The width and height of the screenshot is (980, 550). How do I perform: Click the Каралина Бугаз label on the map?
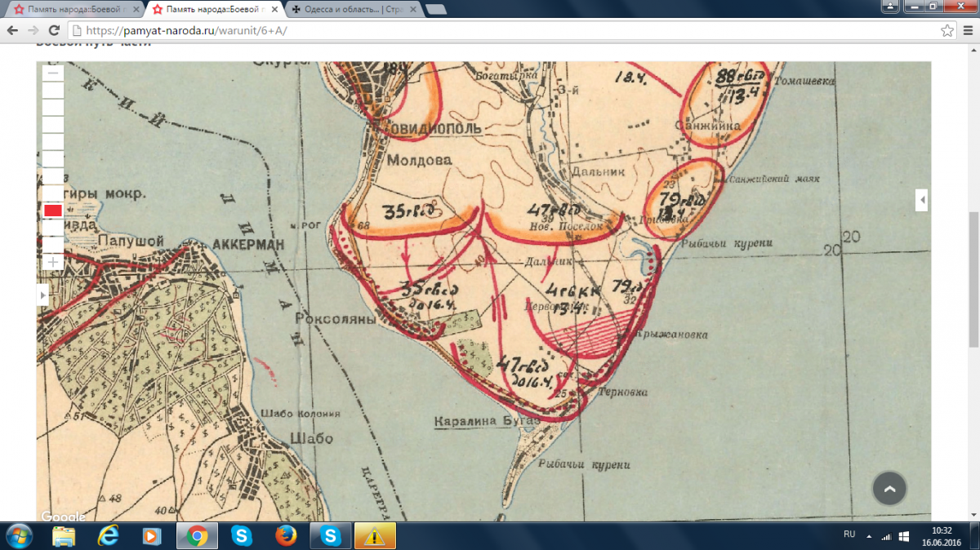pos(487,421)
